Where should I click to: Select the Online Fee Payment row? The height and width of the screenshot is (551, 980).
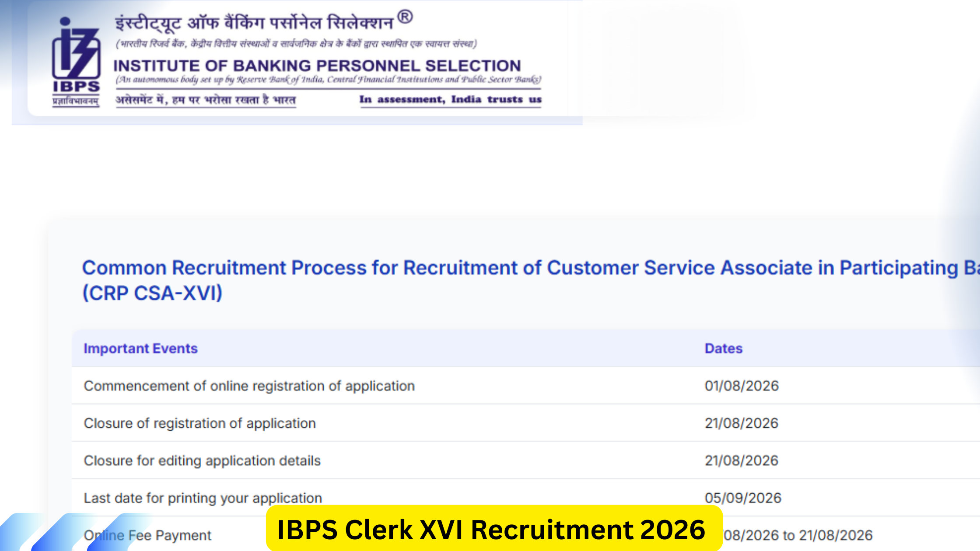(526, 534)
